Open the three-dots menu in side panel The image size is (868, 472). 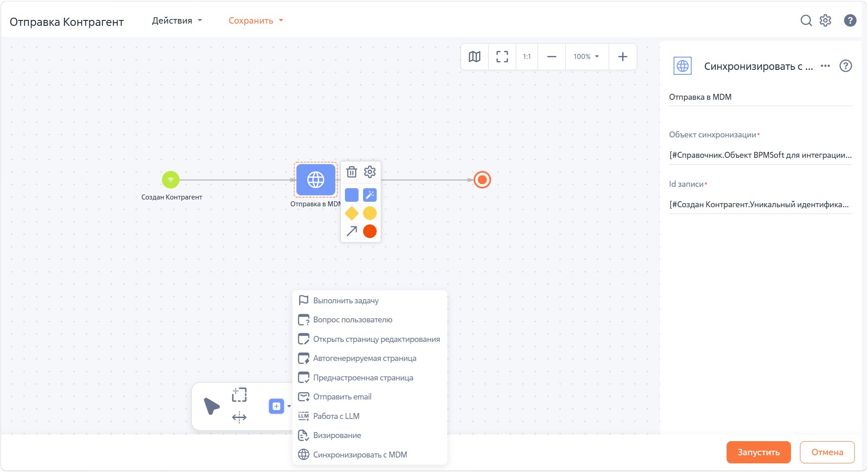[825, 66]
